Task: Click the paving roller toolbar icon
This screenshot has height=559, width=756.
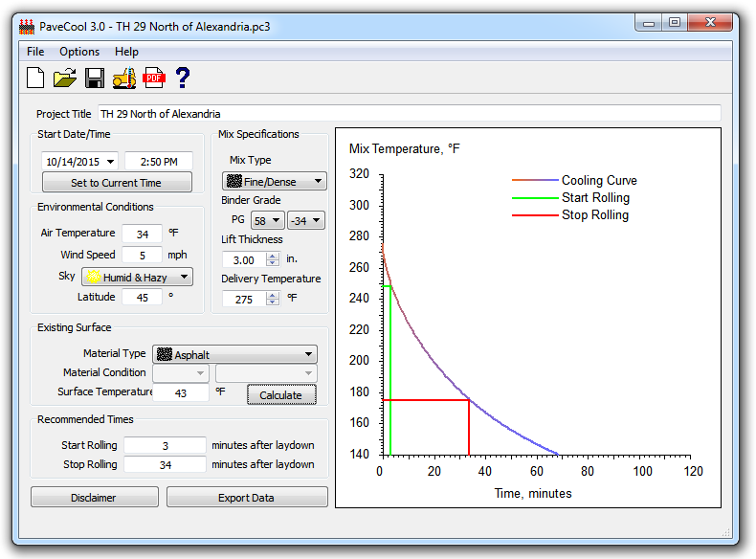Action: (x=124, y=78)
